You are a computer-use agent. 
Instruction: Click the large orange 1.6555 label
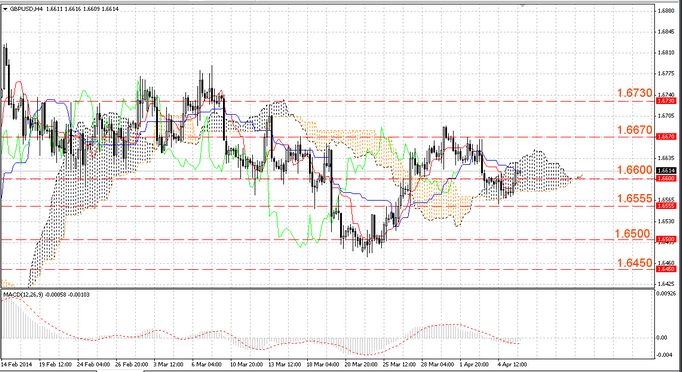point(635,199)
